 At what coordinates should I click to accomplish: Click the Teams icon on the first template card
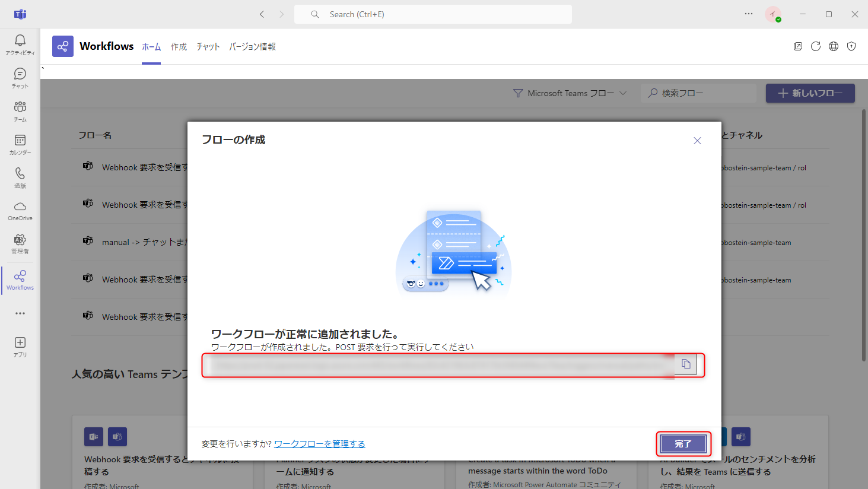coord(94,437)
